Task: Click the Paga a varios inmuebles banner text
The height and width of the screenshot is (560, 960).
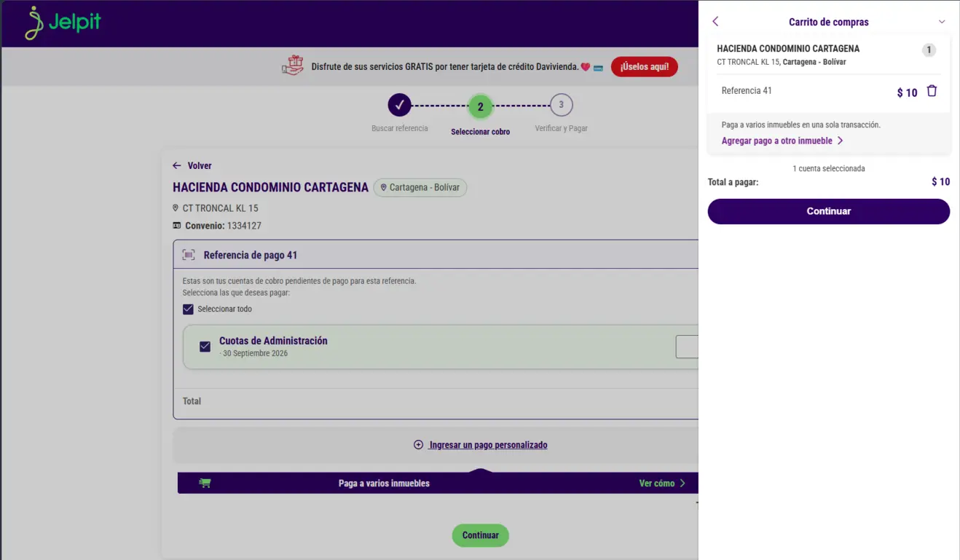Action: coord(384,483)
